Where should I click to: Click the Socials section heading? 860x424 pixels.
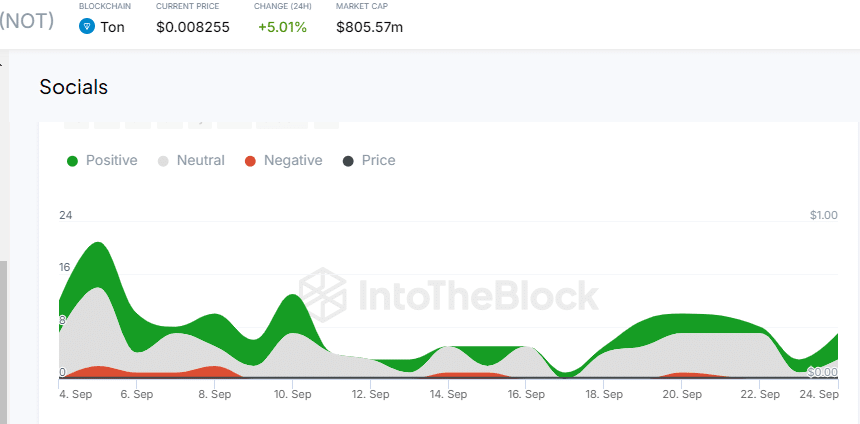74,87
